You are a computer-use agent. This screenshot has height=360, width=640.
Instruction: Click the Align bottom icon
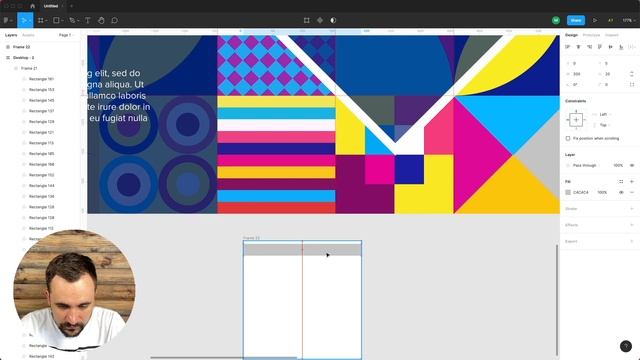click(621, 47)
